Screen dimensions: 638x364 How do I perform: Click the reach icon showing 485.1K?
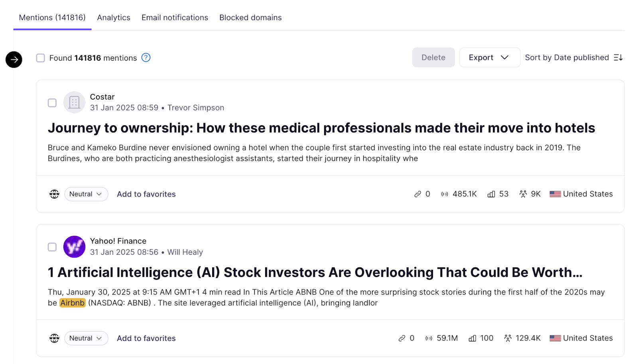[445, 194]
